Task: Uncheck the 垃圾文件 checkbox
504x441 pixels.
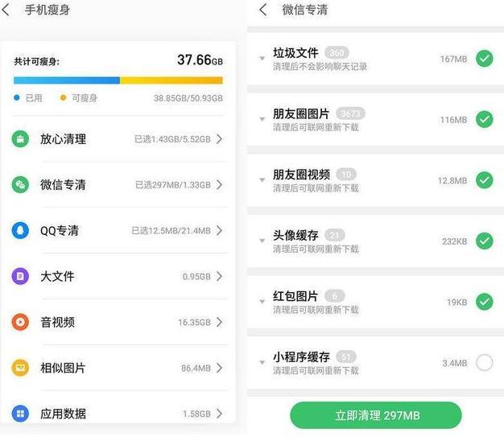Action: pyautogui.click(x=484, y=59)
